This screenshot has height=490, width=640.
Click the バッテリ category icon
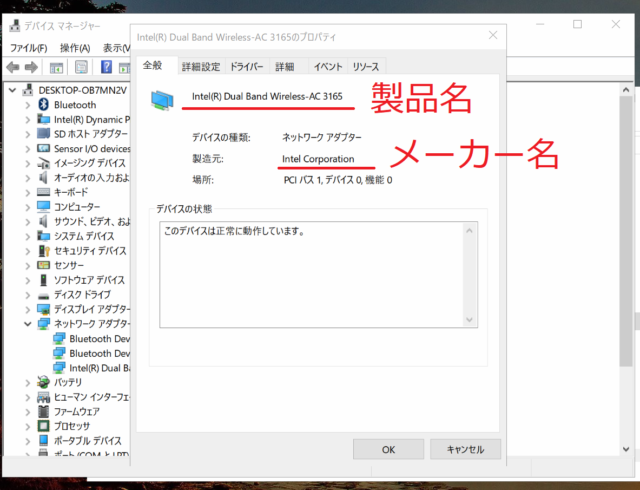coord(43,382)
